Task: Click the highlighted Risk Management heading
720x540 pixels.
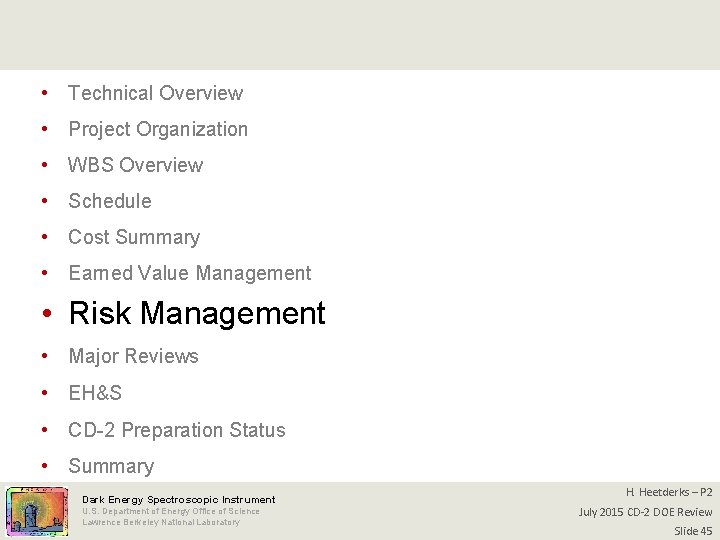Action: pos(197,314)
